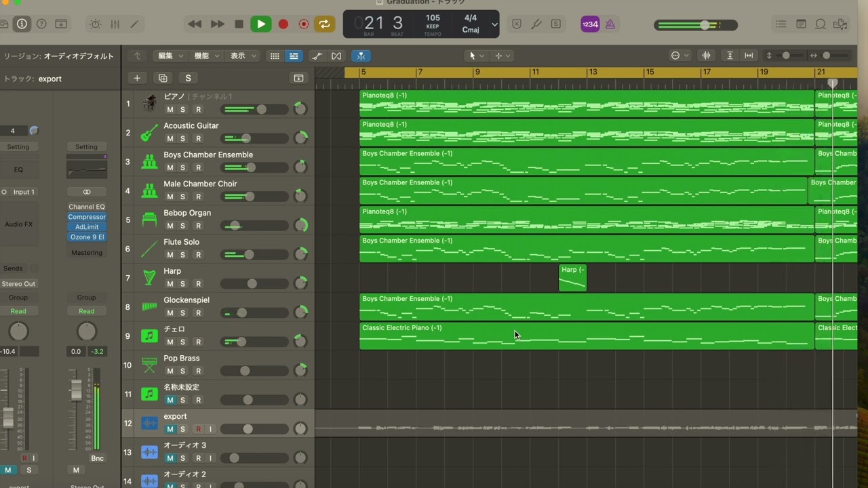Click the harp icon on Harp track
Screen dimensions: 868x488
click(x=149, y=278)
